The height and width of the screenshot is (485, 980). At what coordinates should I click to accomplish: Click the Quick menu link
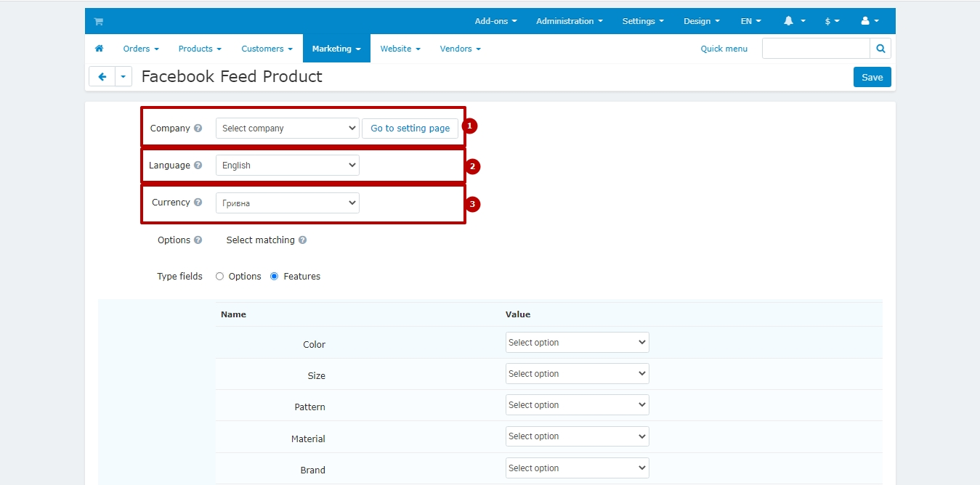724,49
